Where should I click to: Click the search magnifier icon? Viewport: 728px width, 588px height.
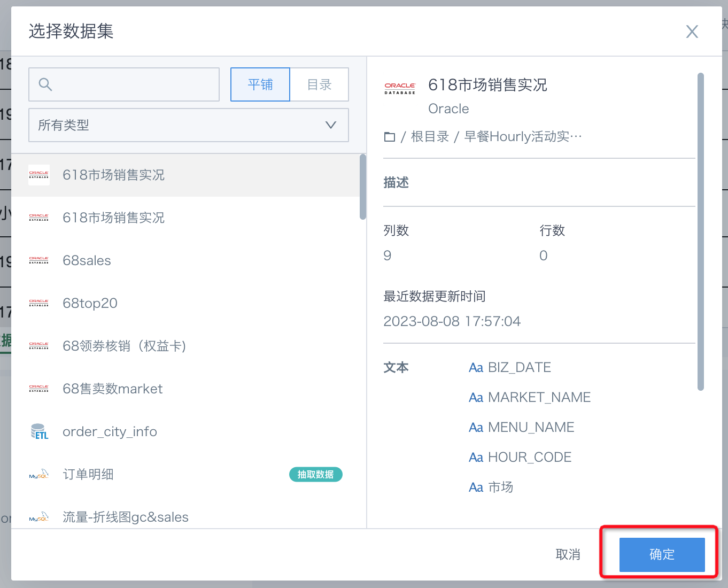point(45,84)
